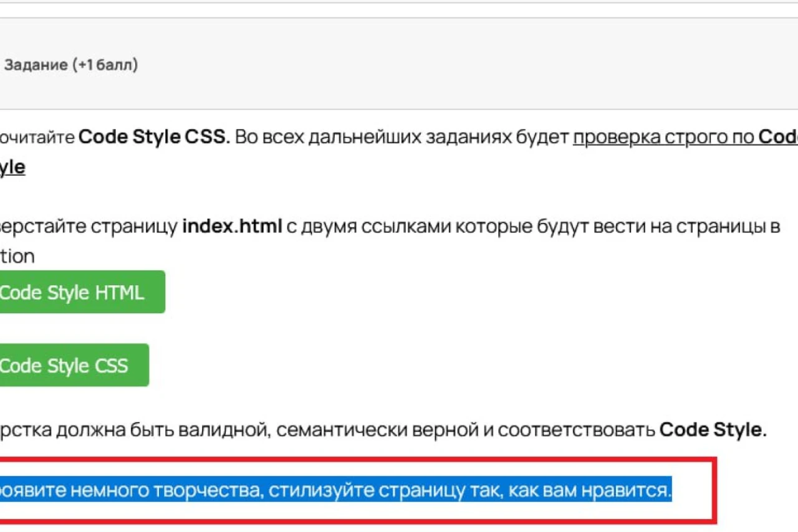Click highlighted sentence about "немного творчества"
The height and width of the screenshot is (532, 798).
(x=335, y=491)
